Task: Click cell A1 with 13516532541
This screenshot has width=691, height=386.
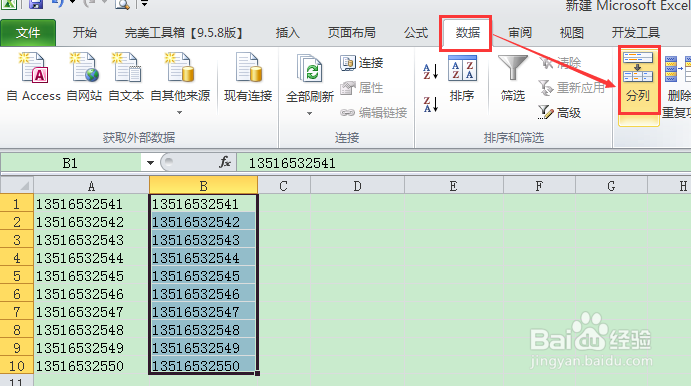Action: 91,204
